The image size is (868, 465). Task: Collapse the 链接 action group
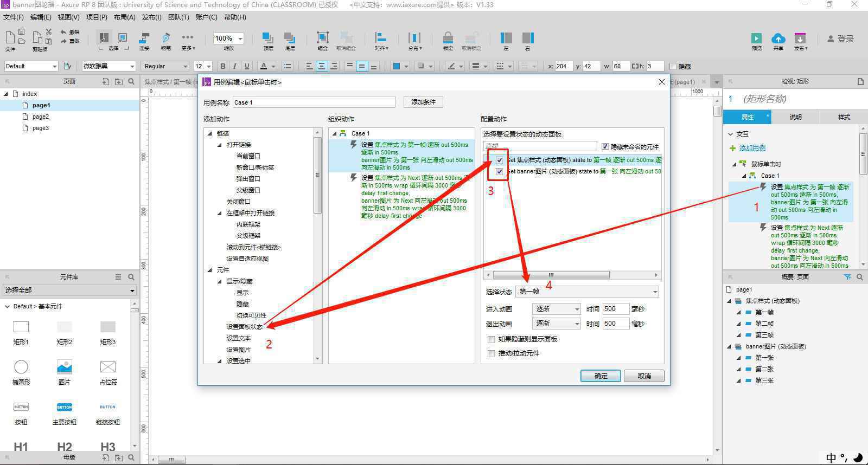209,133
